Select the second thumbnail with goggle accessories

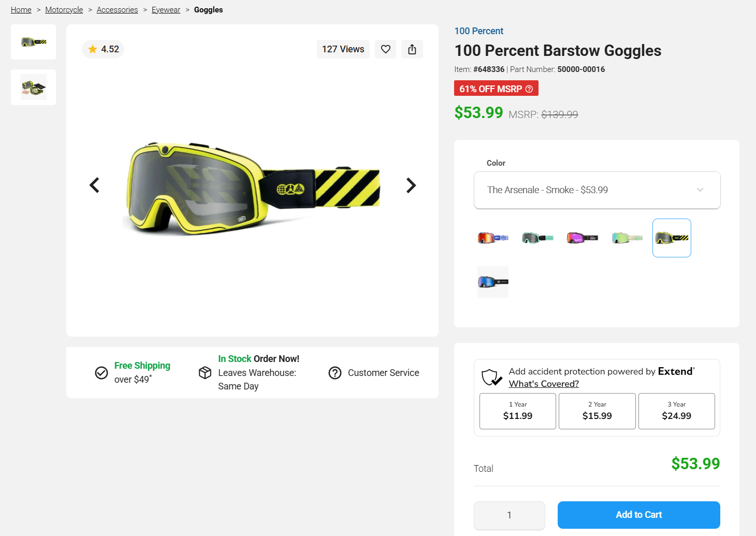pyautogui.click(x=34, y=87)
